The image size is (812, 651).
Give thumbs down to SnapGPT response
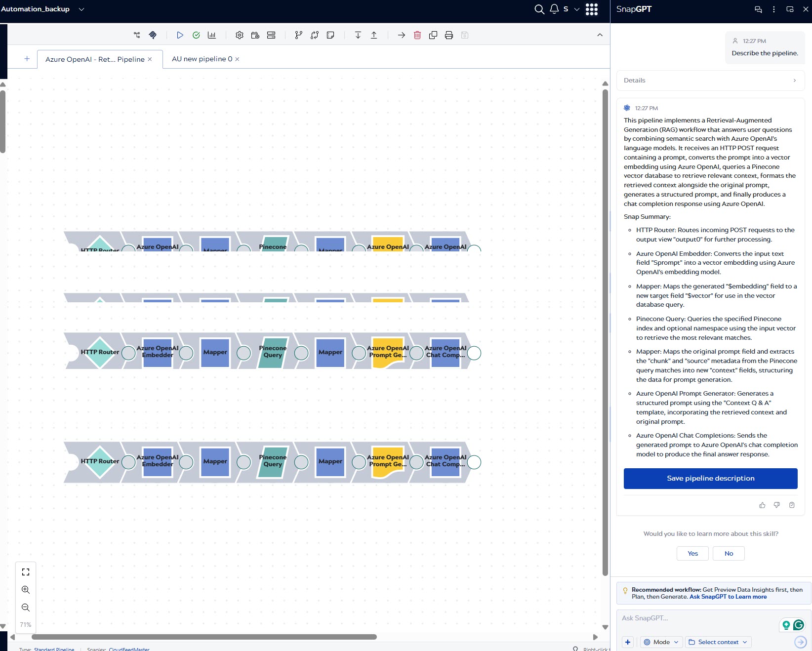[777, 505]
